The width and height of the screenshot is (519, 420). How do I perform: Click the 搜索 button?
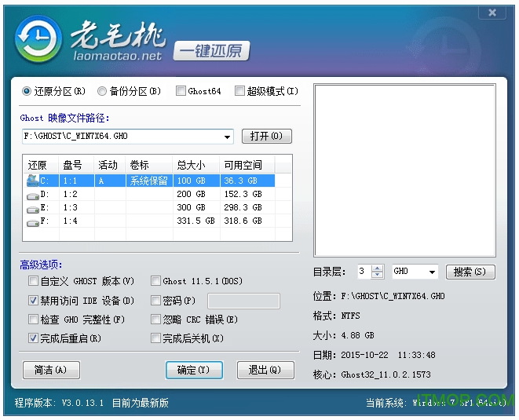(x=470, y=272)
